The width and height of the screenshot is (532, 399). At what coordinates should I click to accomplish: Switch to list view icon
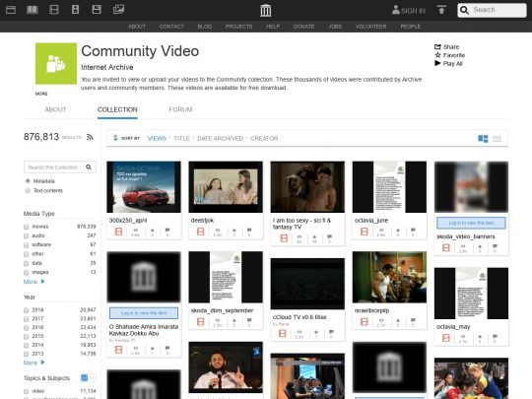(x=498, y=139)
